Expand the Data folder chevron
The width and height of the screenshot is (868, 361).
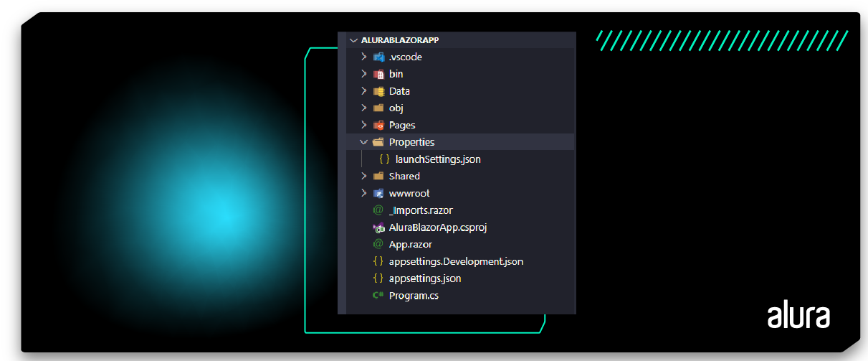(x=364, y=91)
